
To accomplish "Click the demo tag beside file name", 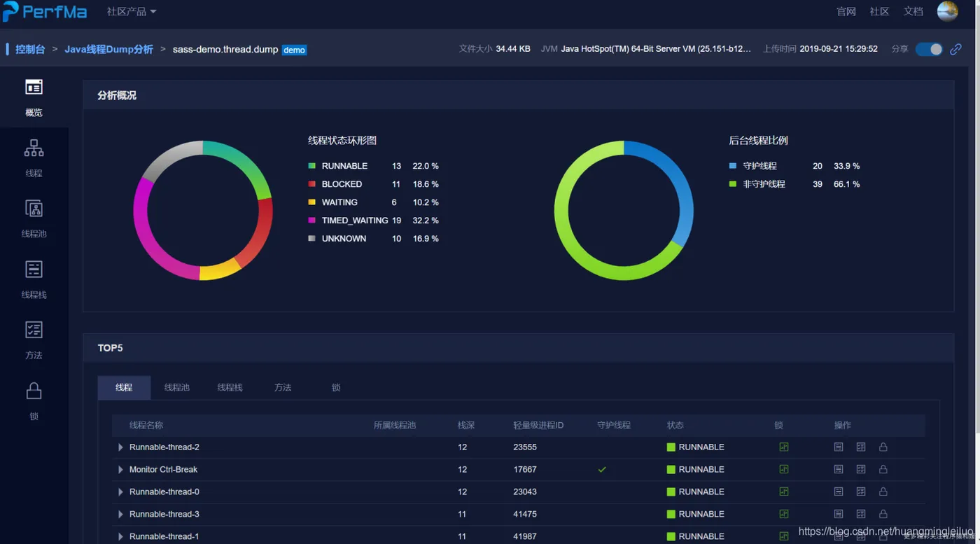I will point(294,50).
